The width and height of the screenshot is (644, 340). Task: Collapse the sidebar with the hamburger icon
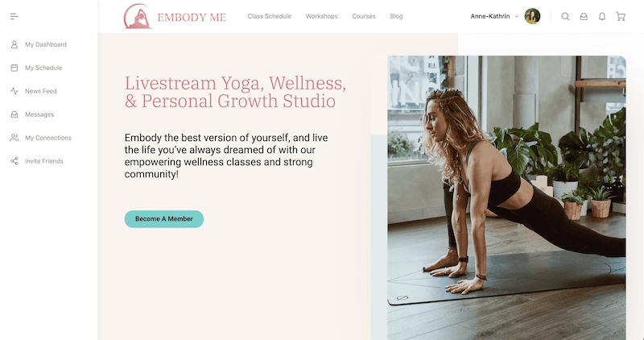tap(14, 16)
